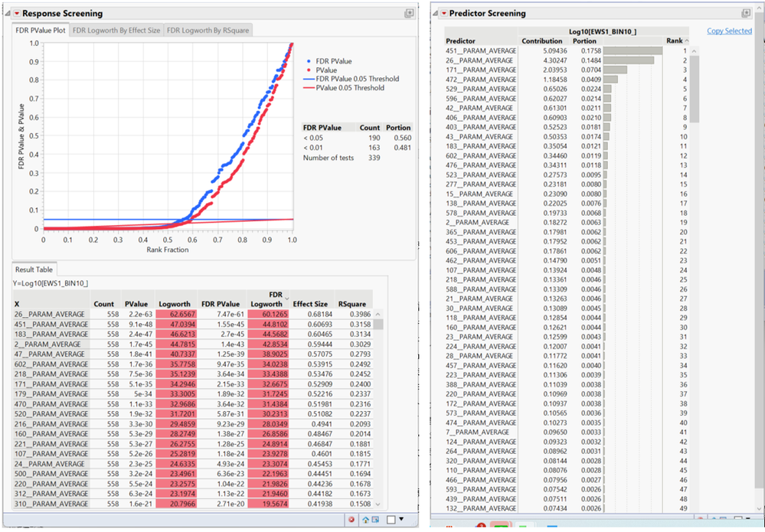Collapse the Predictor Screening outline disclosure triangle

click(435, 13)
